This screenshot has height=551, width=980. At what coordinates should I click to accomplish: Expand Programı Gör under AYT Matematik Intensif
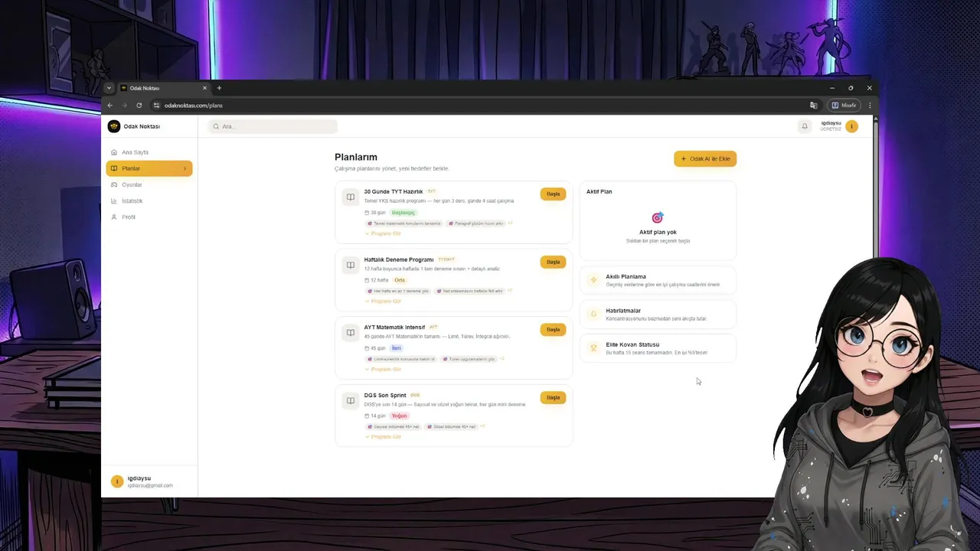(x=383, y=369)
